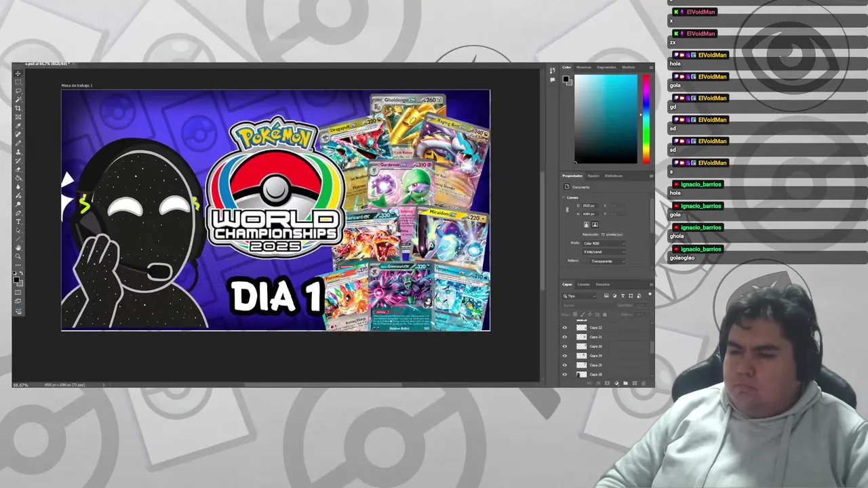The height and width of the screenshot is (488, 868).
Task: Open the Relleno Transparente dropdown
Action: [x=608, y=261]
